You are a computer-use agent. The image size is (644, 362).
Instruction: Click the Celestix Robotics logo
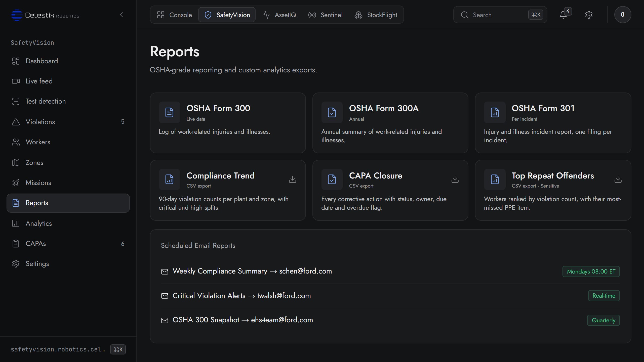(x=45, y=15)
